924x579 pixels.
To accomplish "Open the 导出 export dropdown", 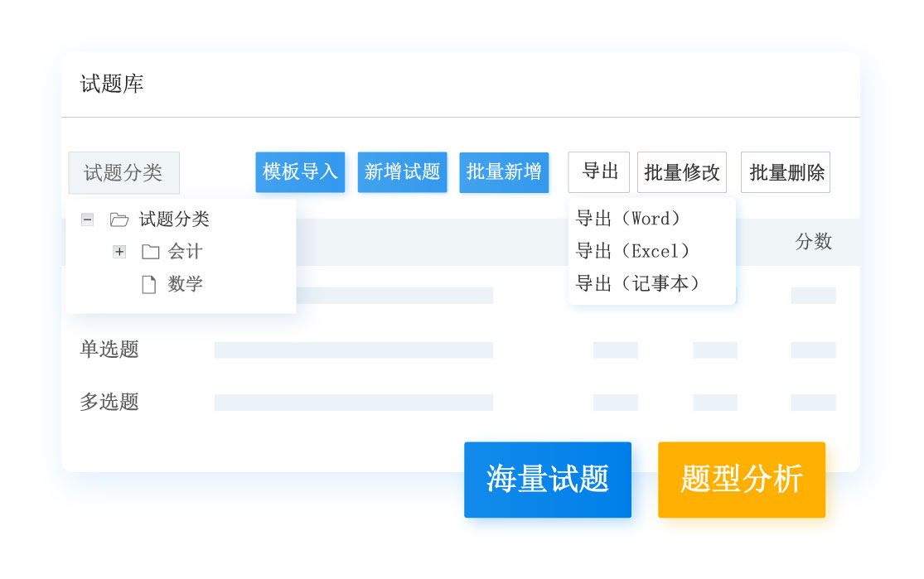I will 599,172.
